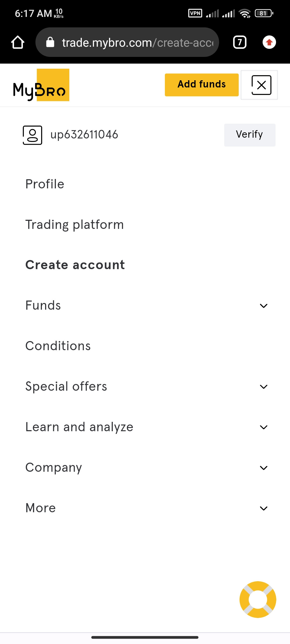Image resolution: width=290 pixels, height=644 pixels.
Task: Open the Conditions page
Action: coord(58,346)
